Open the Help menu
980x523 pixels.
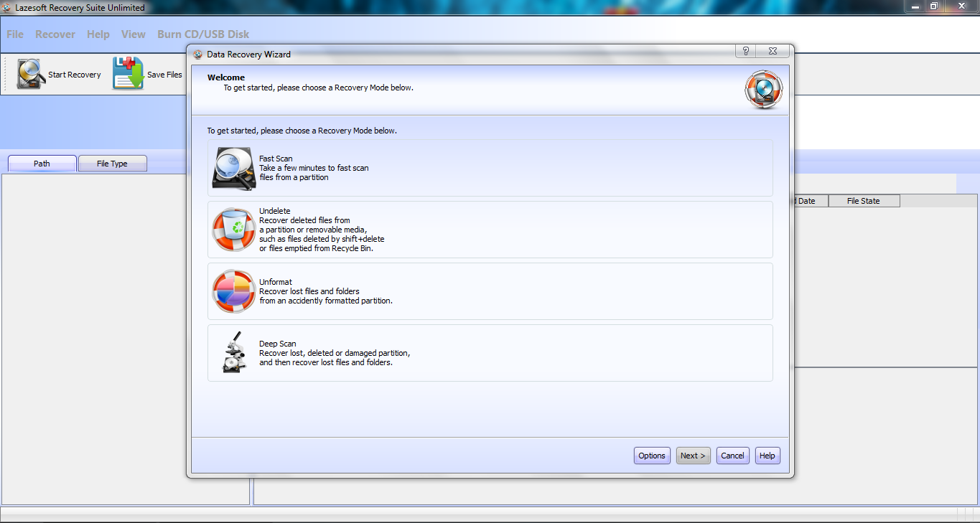click(x=98, y=34)
